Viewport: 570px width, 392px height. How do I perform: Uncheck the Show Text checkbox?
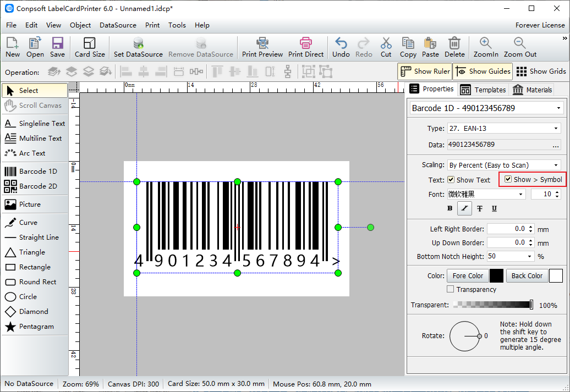[451, 180]
